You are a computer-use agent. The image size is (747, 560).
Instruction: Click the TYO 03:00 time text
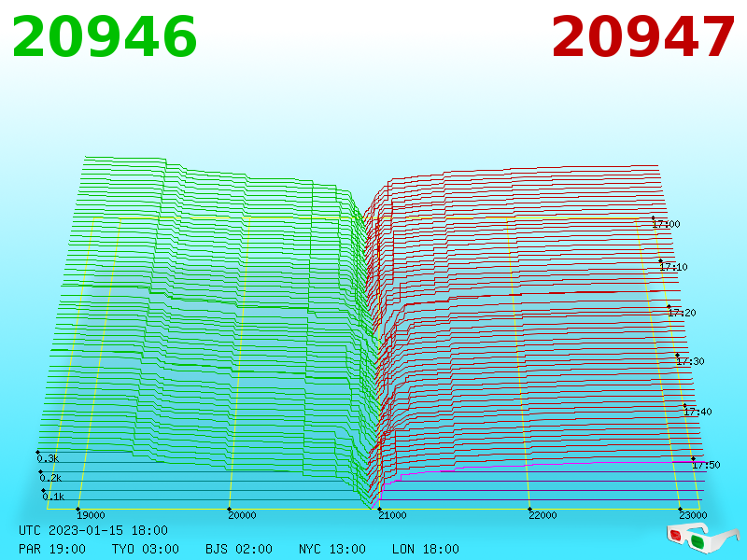click(x=146, y=549)
